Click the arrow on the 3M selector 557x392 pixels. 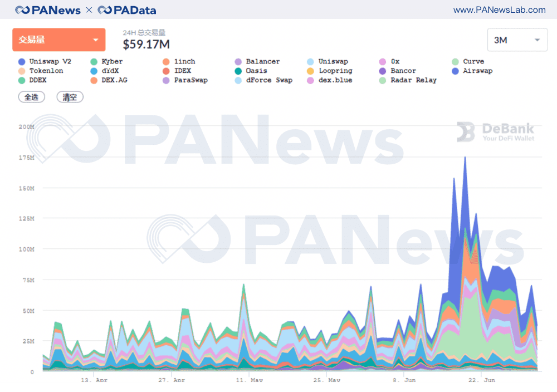[538, 40]
